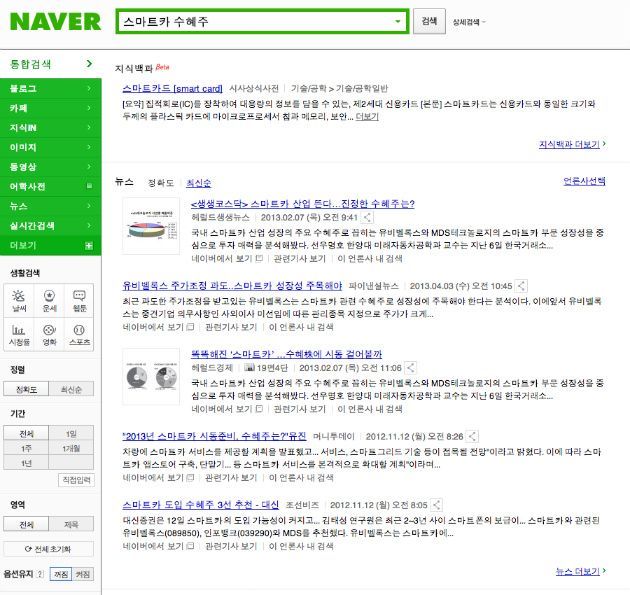
Task: Turn 옵션유지 to 켜짐
Action: coord(83,574)
